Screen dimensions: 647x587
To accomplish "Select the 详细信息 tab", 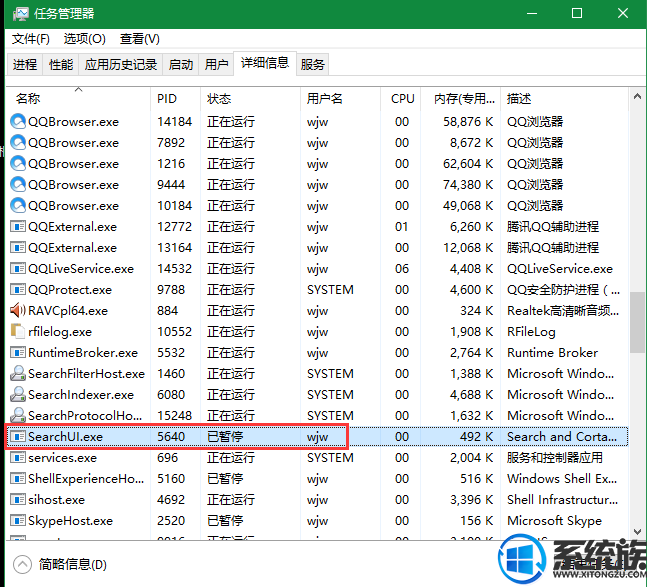I will coord(265,63).
